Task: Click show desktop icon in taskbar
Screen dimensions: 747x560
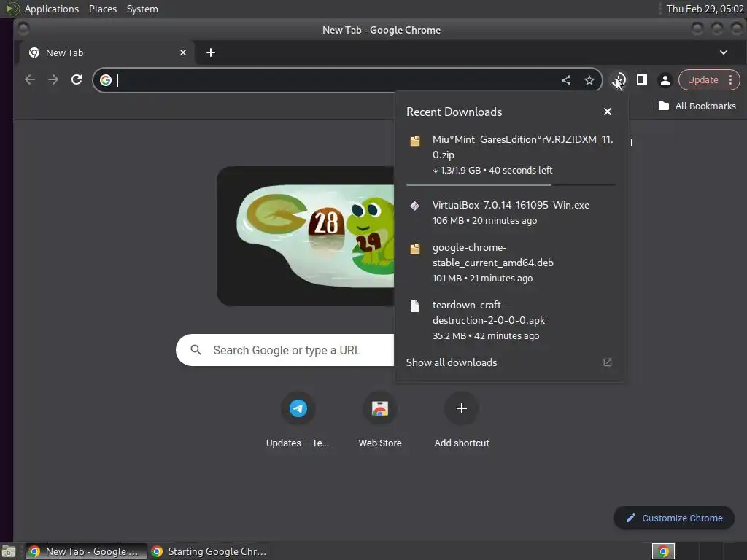Action: 9,551
